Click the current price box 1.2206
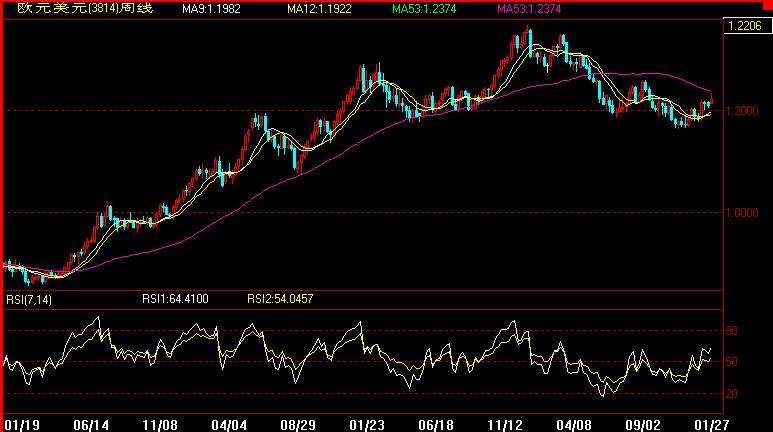The height and width of the screenshot is (432, 773). [x=747, y=26]
